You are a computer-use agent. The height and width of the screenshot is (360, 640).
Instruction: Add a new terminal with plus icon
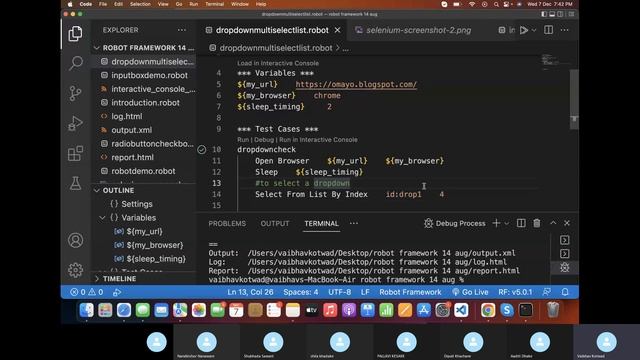[x=496, y=223]
